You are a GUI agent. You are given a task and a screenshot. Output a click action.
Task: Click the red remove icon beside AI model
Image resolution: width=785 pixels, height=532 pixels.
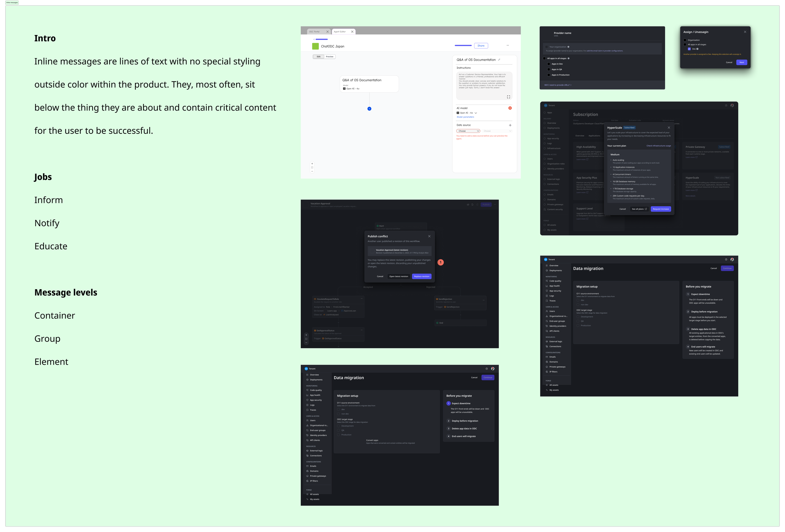(x=510, y=108)
